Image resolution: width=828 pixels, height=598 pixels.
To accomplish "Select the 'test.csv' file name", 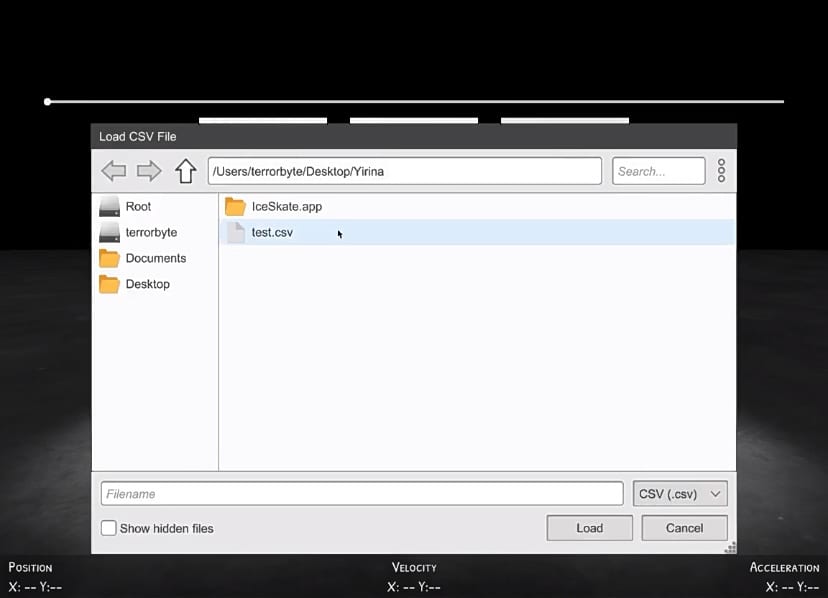I will click(x=272, y=232).
